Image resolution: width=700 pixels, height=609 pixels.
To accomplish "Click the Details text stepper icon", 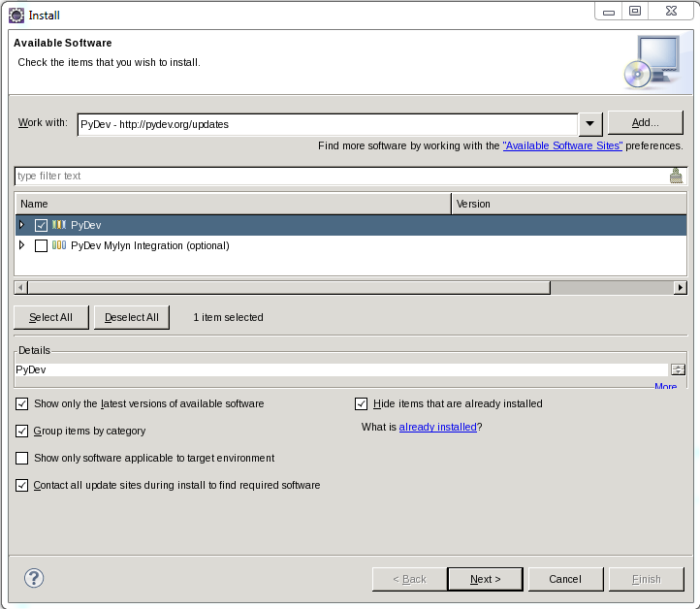I will tap(678, 369).
